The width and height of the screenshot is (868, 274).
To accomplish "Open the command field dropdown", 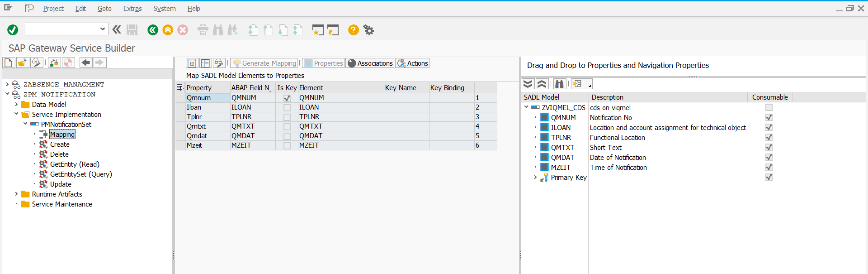I will 103,29.
